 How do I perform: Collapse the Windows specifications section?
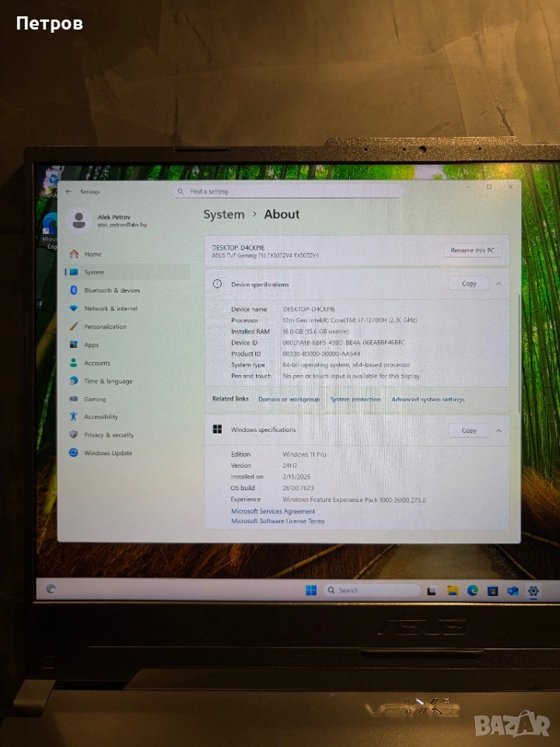click(x=499, y=430)
